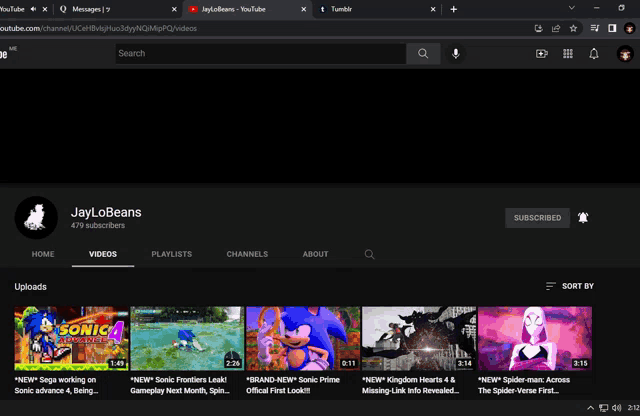Screen dimensions: 640x416
Task: Open the channel HOME tab
Action: click(43, 254)
